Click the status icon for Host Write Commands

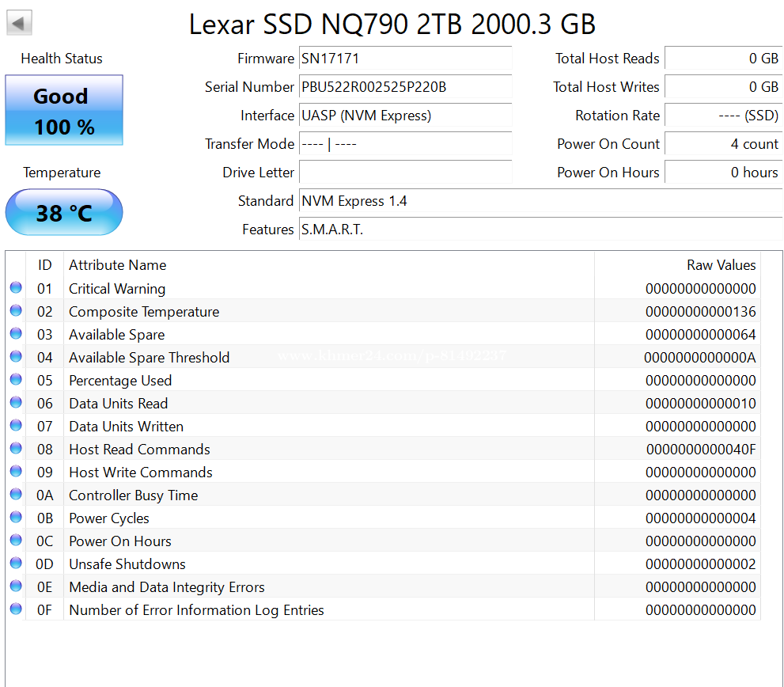point(16,472)
